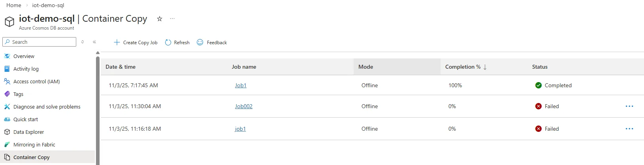Click the favorite star icon beside the title

(160, 19)
